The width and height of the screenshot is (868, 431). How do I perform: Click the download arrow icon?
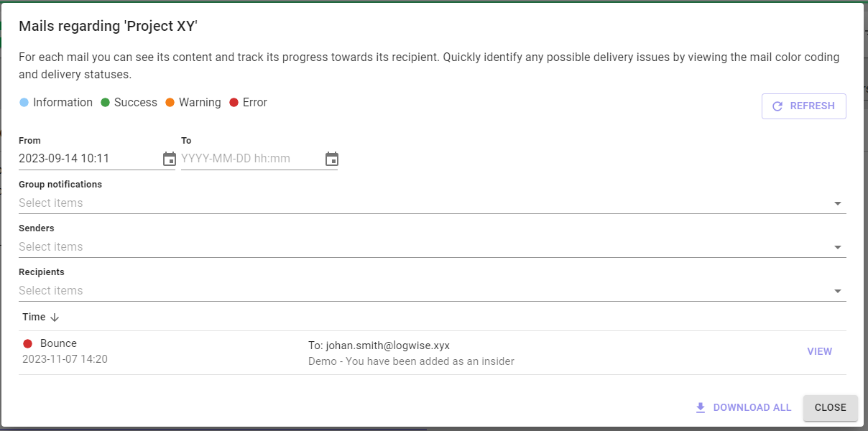pos(701,407)
